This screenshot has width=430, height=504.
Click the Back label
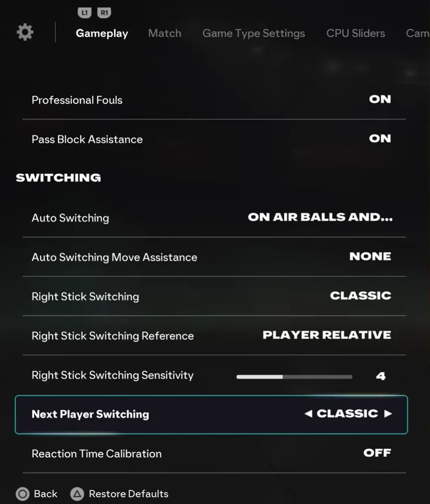pos(45,494)
